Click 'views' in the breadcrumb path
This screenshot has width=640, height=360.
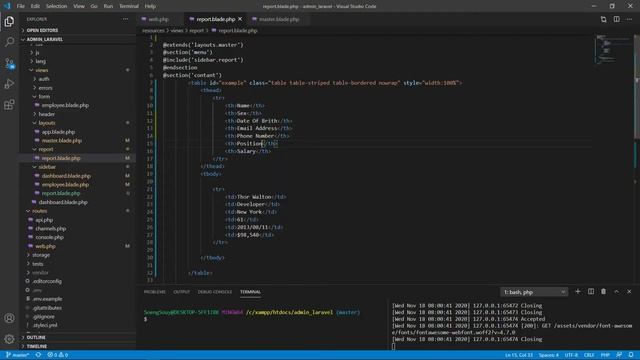pyautogui.click(x=177, y=31)
